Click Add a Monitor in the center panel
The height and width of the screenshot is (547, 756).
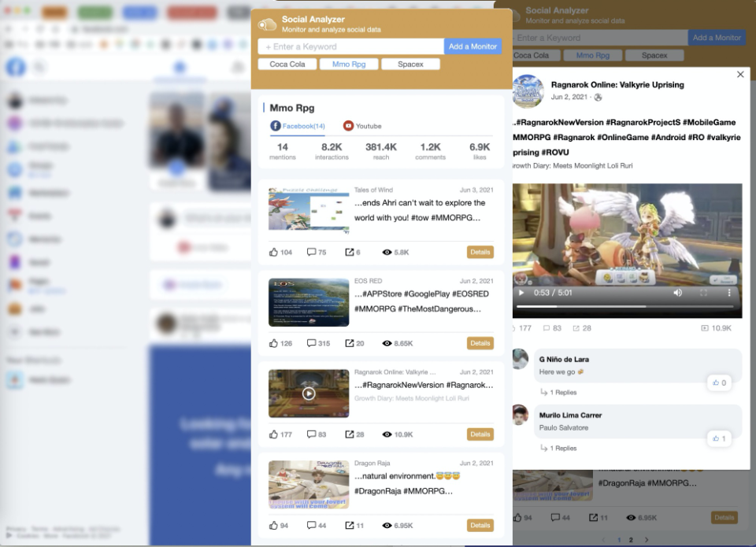click(x=472, y=46)
